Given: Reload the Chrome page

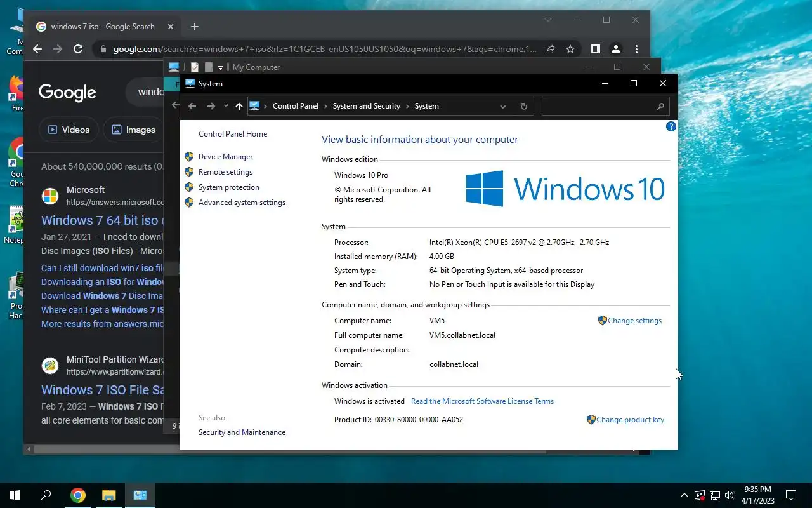Looking at the screenshot, I should click(x=78, y=49).
